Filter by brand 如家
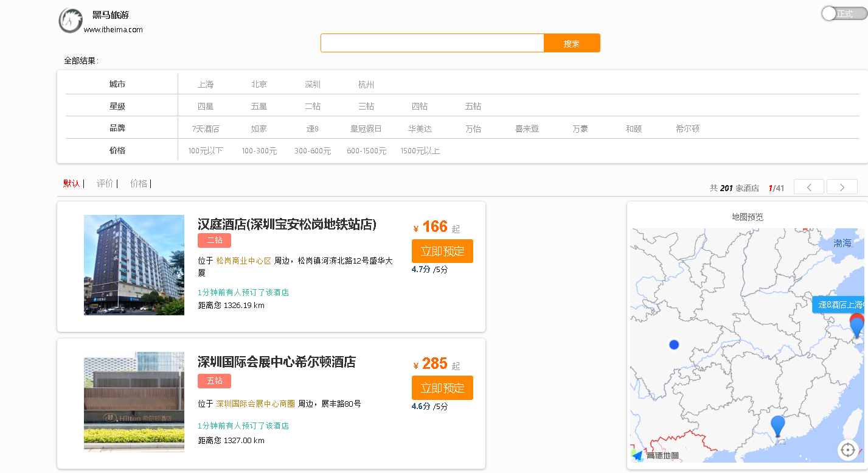868x473 pixels. coord(259,129)
